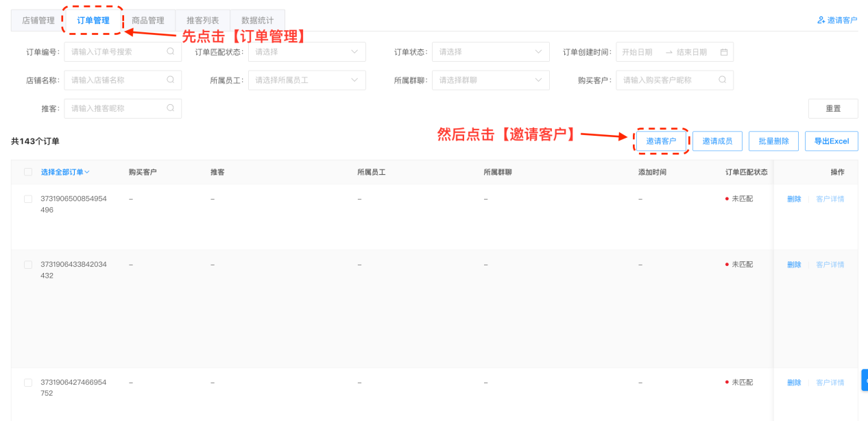Screen dimensions: 868x421
Task: Click the search icon in 购买客户 field
Action: click(722, 80)
